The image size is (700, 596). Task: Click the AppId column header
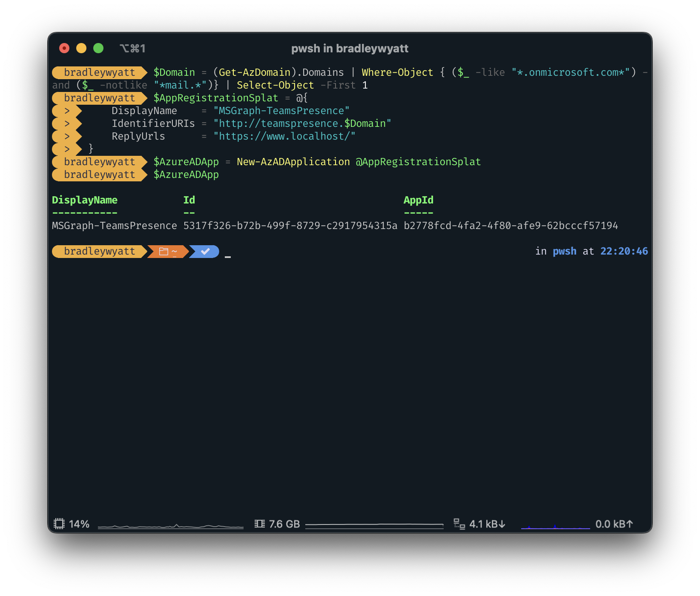click(419, 200)
